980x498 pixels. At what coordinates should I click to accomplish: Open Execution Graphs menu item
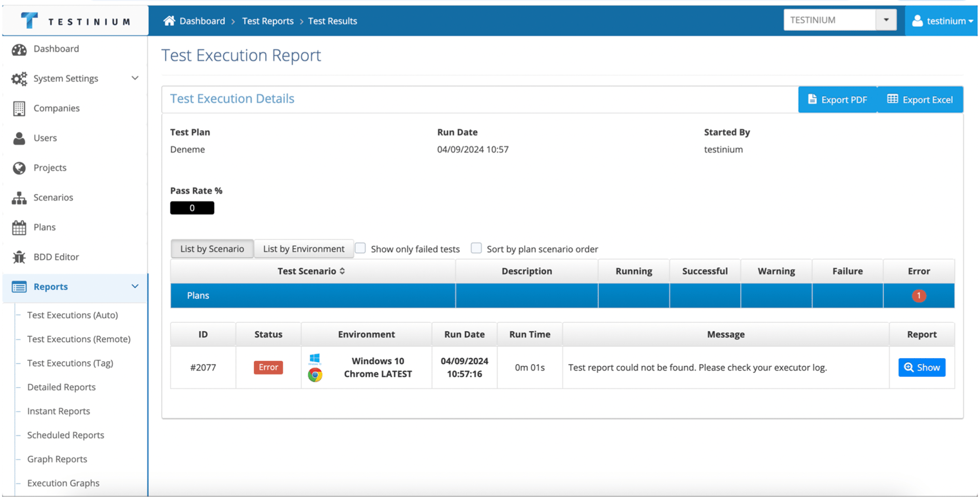(x=63, y=483)
